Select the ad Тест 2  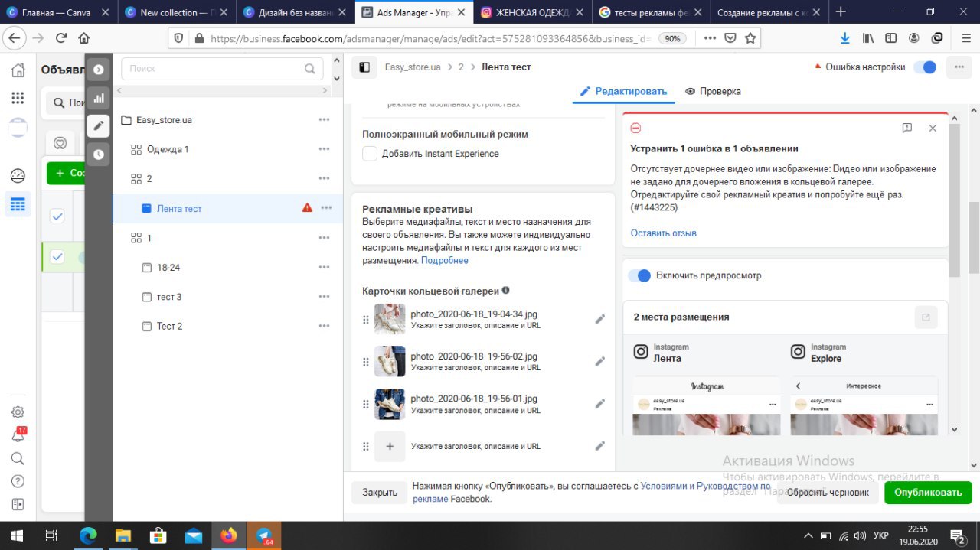(x=162, y=326)
